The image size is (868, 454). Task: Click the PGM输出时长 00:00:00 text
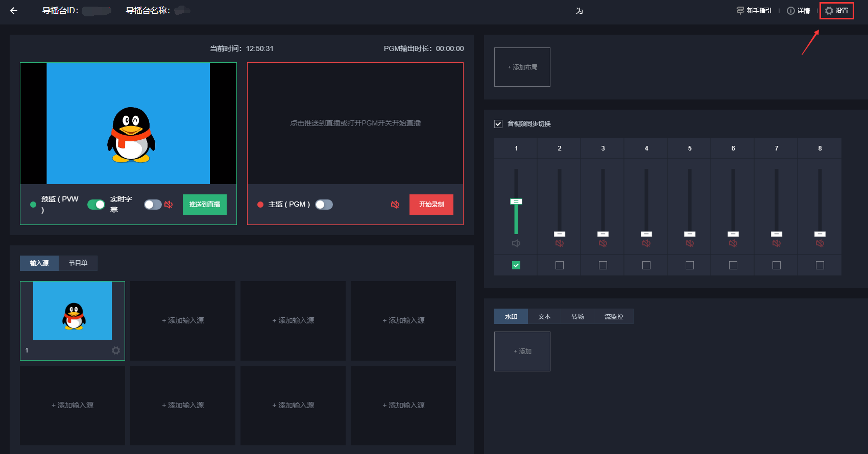pyautogui.click(x=424, y=49)
